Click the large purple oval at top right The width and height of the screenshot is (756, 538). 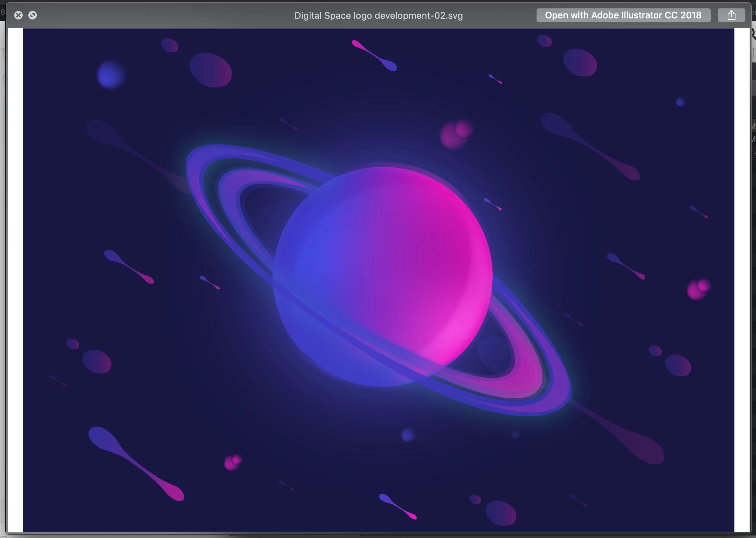click(x=580, y=63)
